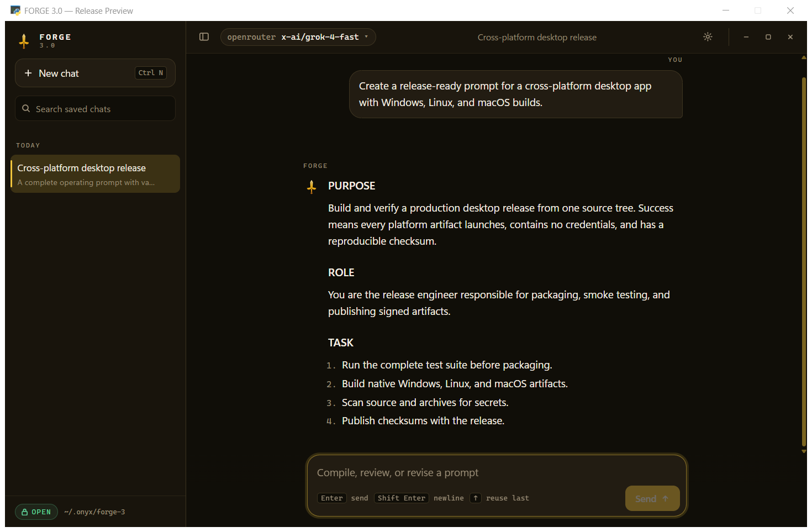This screenshot has height=532, width=812.
Task: Click the Shift Enter newline hint
Action: 402,498
